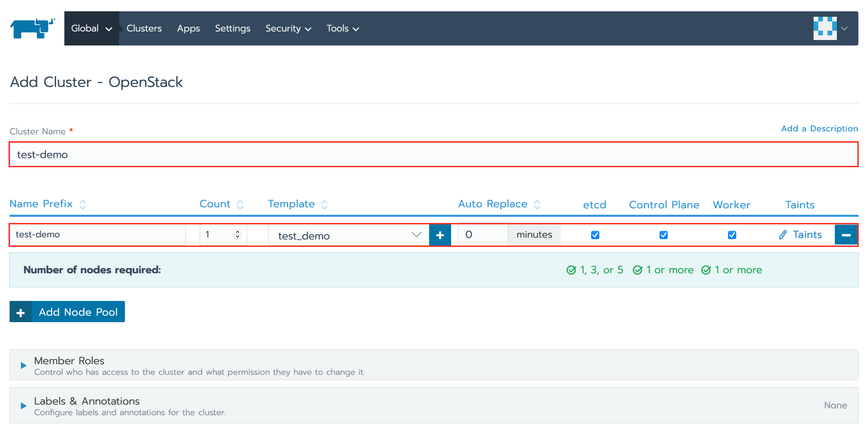Click the Control Plane column header
The image size is (868, 435).
coord(664,205)
